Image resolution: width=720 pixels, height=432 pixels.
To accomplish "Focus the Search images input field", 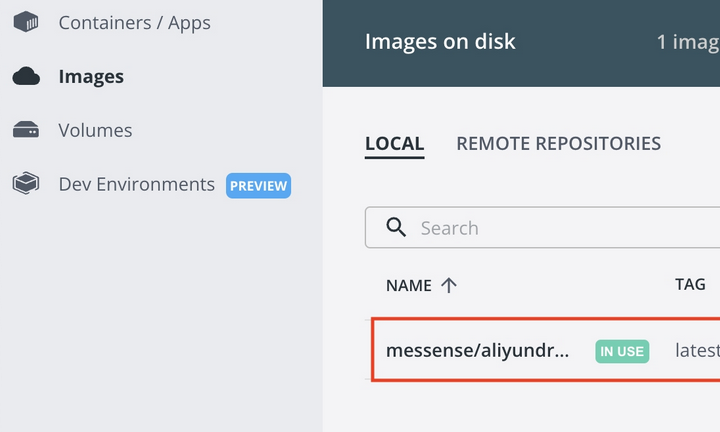I will pyautogui.click(x=542, y=227).
